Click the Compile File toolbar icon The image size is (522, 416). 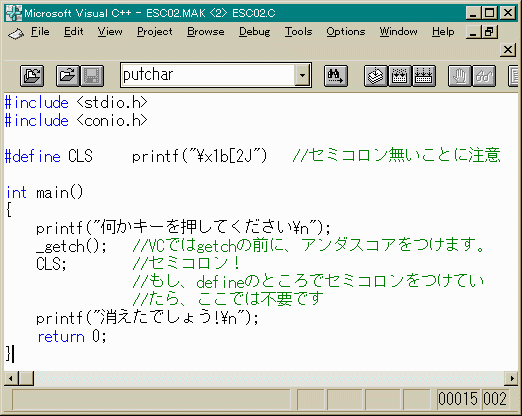[x=376, y=76]
